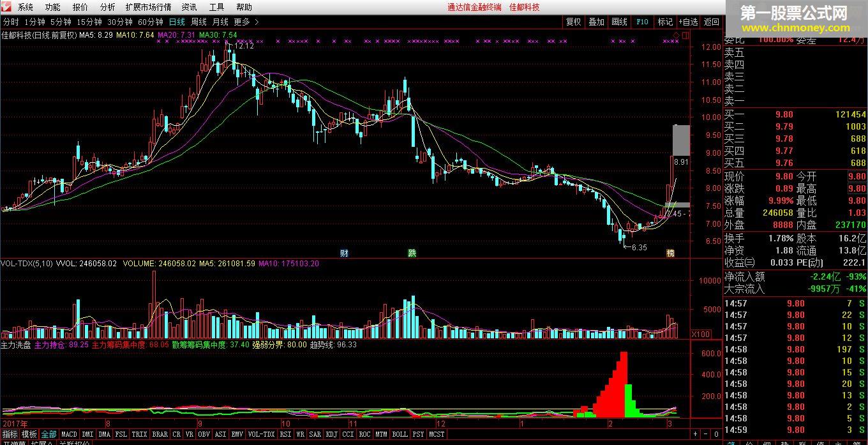
Task: Choose the KDJ indicator
Action: point(332,435)
